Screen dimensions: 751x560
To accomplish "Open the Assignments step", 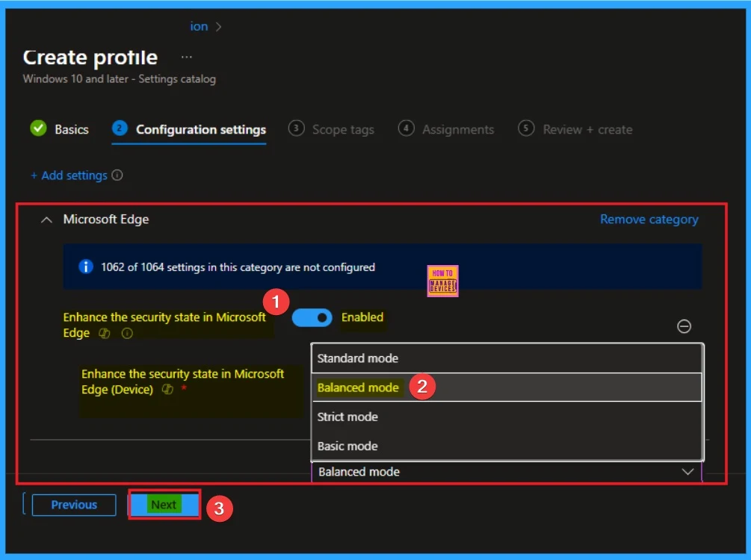I will click(446, 129).
